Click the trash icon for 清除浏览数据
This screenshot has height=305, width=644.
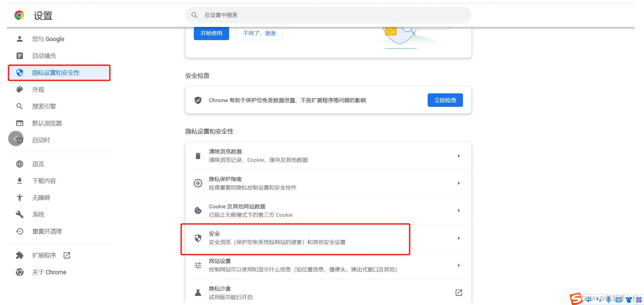tap(198, 156)
